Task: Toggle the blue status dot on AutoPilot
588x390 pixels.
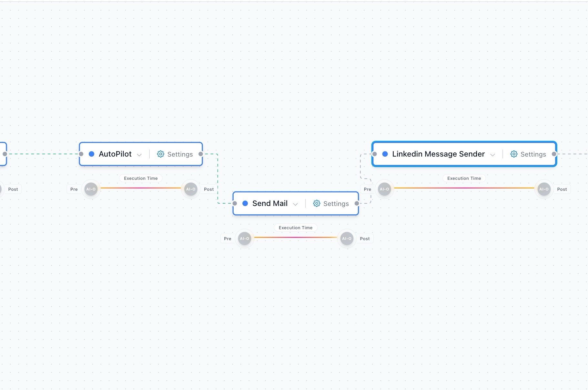Action: point(92,154)
